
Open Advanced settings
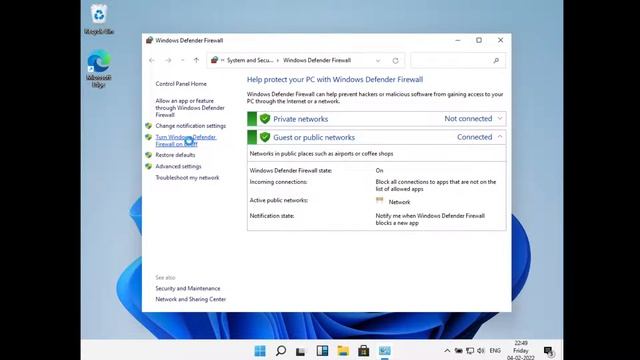pyautogui.click(x=178, y=167)
